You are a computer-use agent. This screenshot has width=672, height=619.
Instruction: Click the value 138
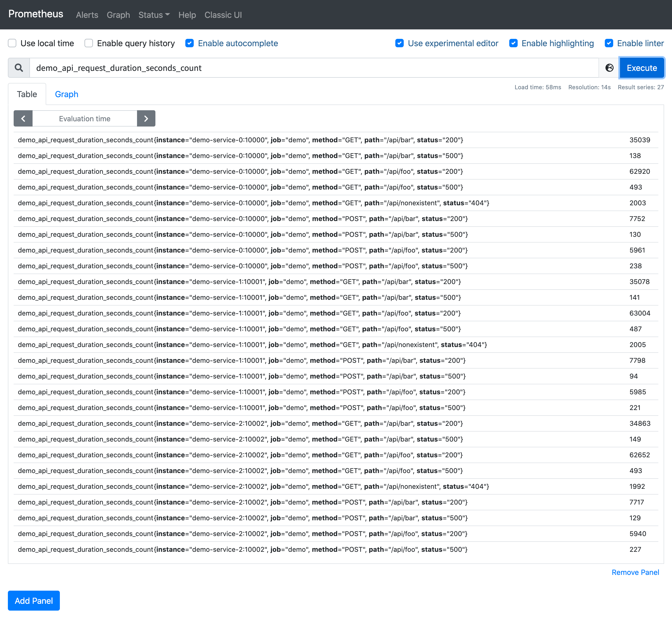(635, 156)
